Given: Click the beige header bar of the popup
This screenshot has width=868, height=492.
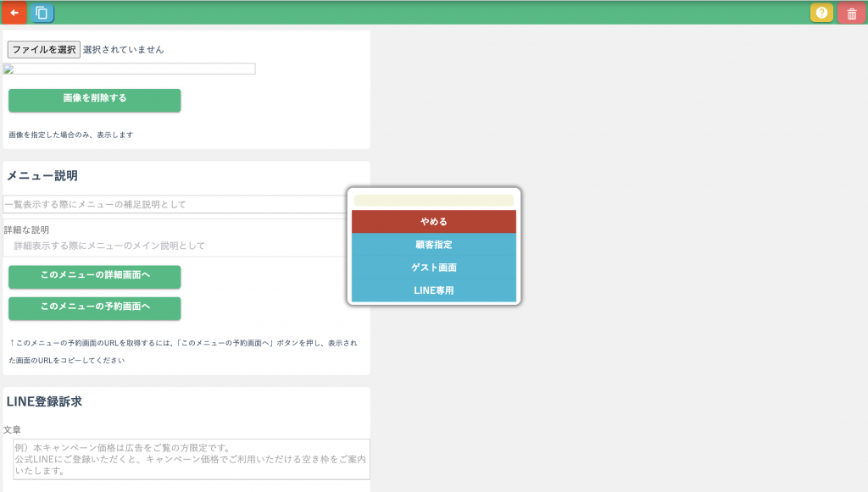Looking at the screenshot, I should (434, 201).
